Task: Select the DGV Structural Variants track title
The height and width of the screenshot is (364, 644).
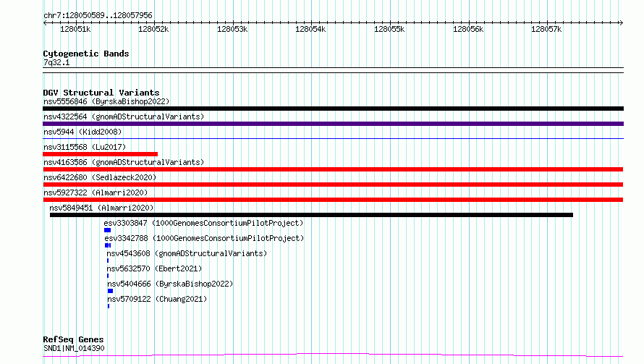Action: click(x=101, y=93)
